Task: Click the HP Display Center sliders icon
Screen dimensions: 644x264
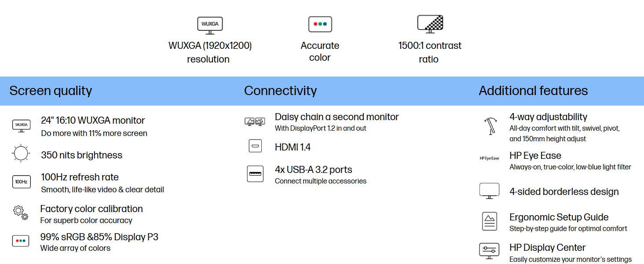Action: (489, 251)
